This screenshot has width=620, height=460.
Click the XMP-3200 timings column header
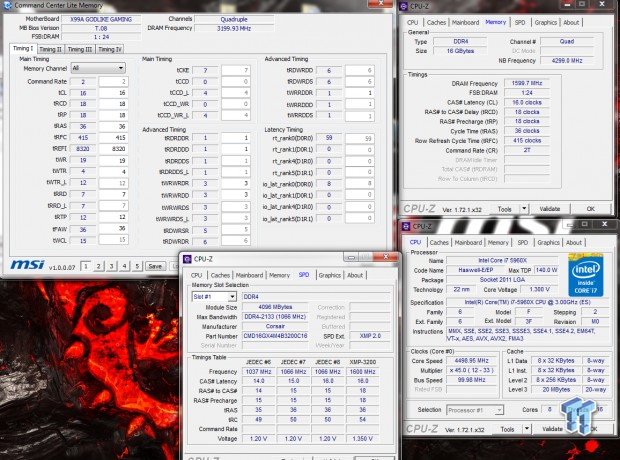(x=363, y=362)
